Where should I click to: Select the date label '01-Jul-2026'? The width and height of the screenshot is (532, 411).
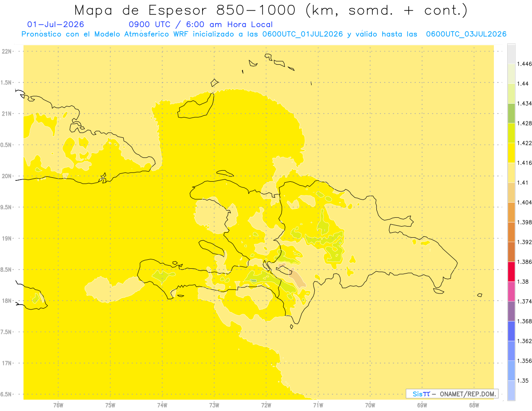pyautogui.click(x=55, y=24)
